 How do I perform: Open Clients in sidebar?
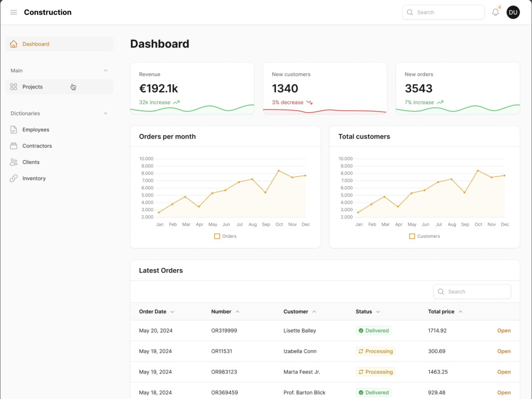click(60, 162)
